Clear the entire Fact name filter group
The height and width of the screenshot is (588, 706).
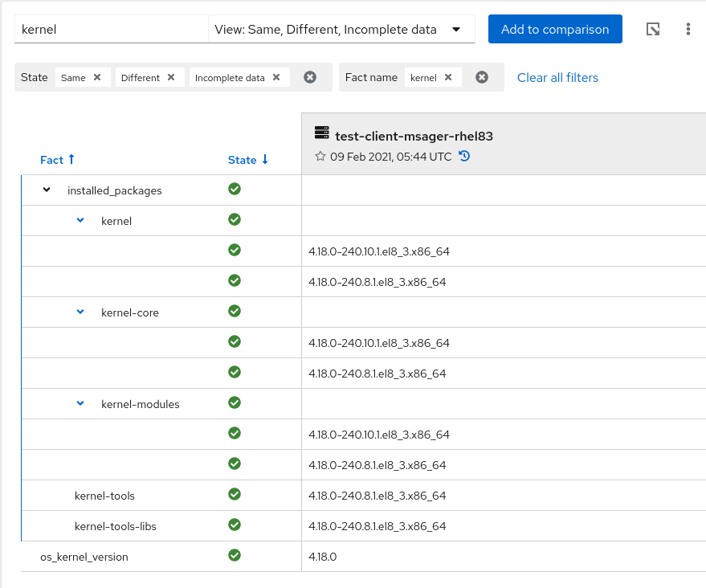[482, 78]
